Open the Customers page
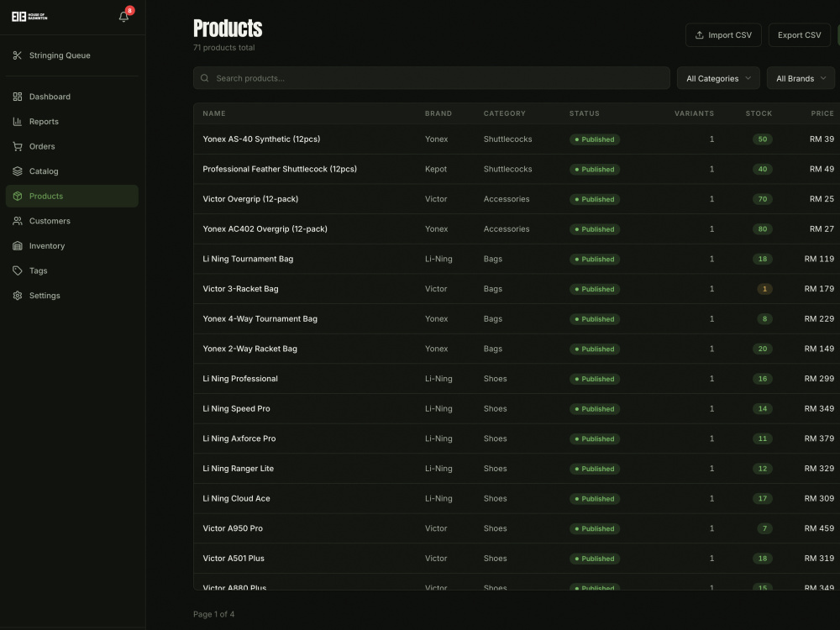 click(x=71, y=221)
